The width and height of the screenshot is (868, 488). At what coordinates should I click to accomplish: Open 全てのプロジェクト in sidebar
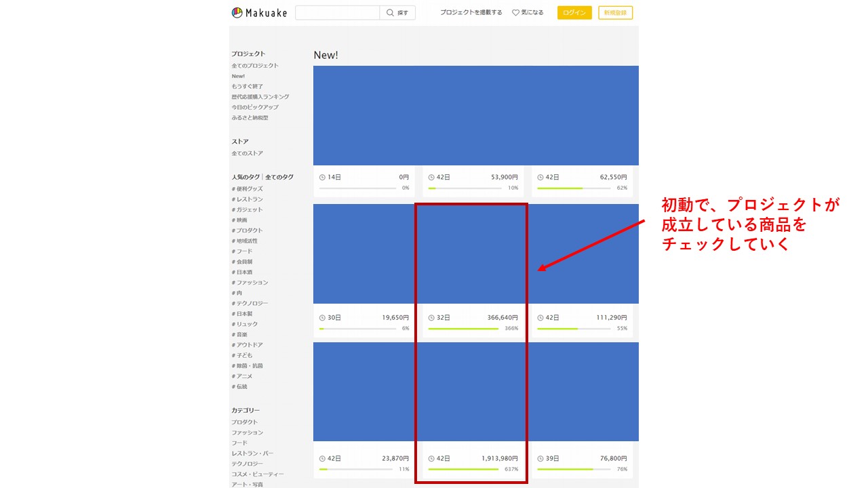(255, 66)
